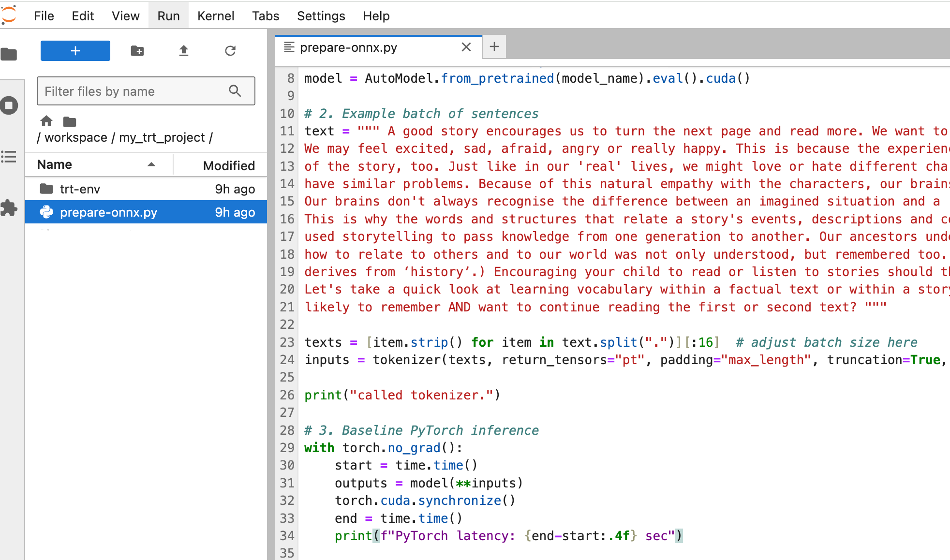The image size is (950, 560).
Task: Click the new folder icon
Action: tap(137, 51)
